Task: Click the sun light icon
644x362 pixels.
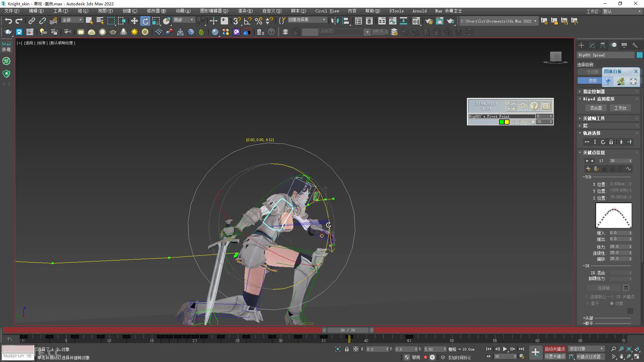Action: [135, 32]
